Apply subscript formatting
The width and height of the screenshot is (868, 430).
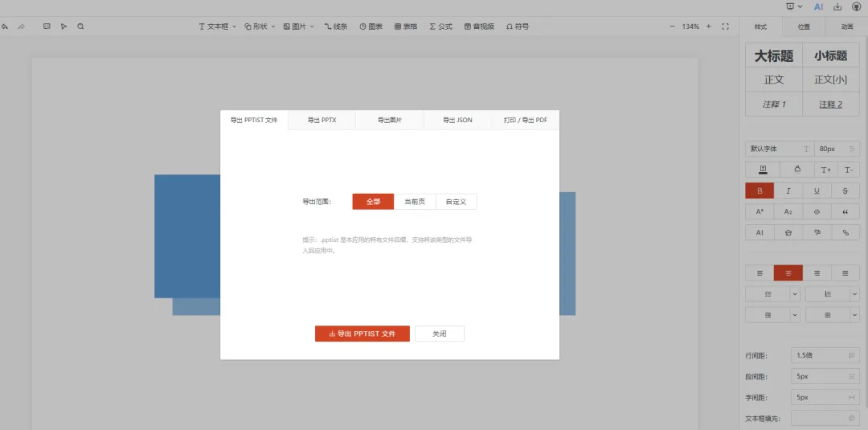pyautogui.click(x=788, y=211)
